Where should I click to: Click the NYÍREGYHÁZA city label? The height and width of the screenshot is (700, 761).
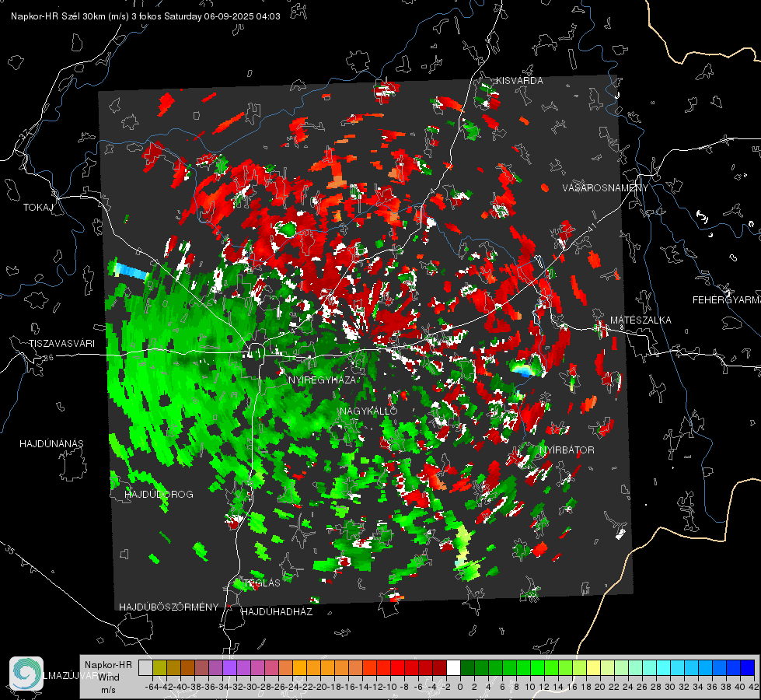(322, 380)
